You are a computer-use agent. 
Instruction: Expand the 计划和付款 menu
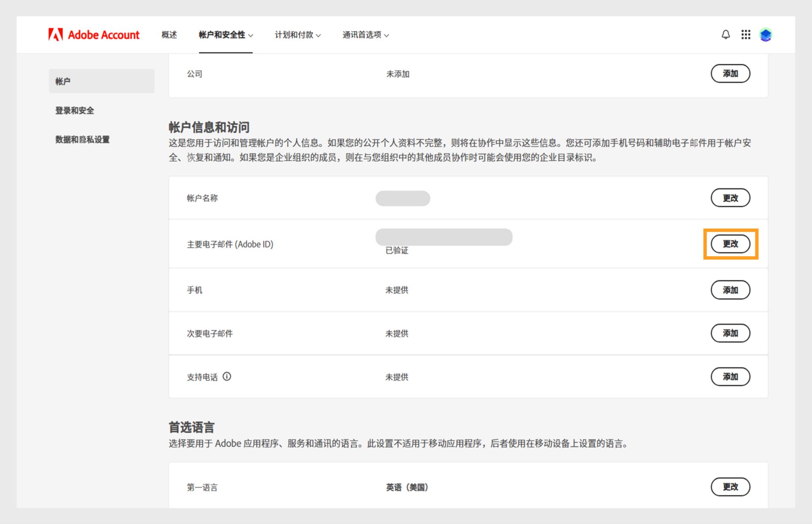click(x=298, y=35)
